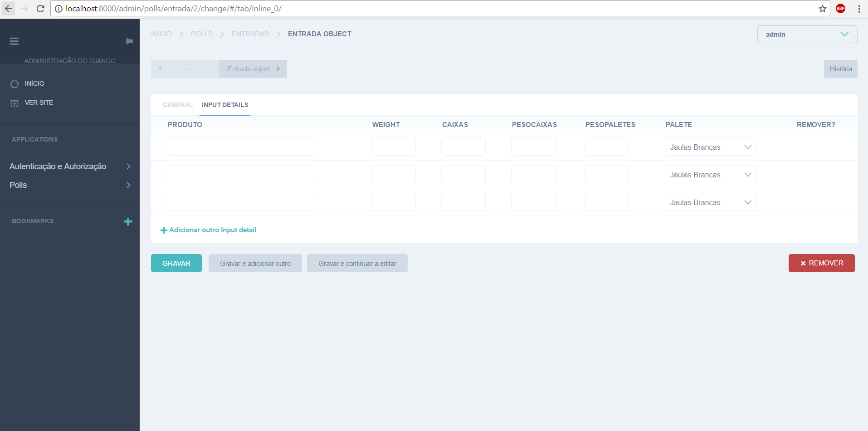Add a bookmark with plus icon
Screen dimensions: 868x431
[128, 221]
